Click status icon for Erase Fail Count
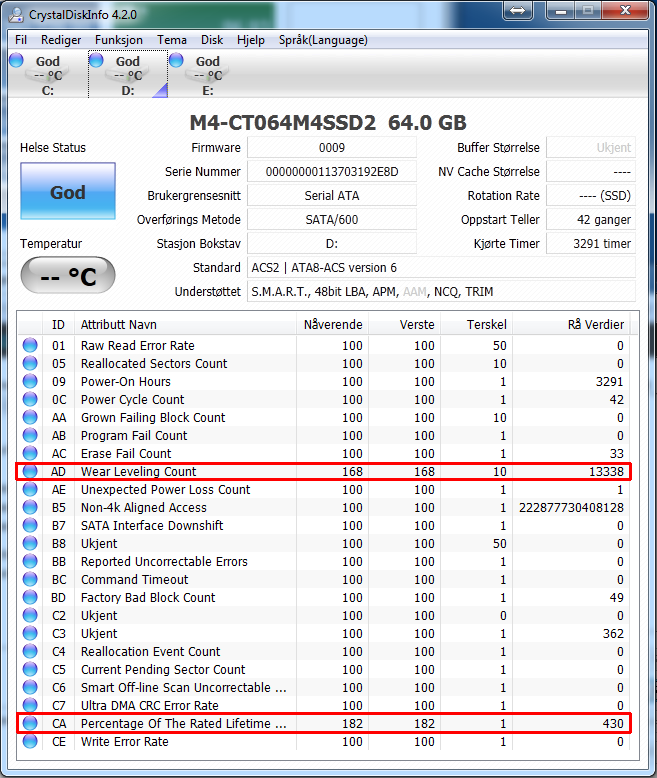 30,453
